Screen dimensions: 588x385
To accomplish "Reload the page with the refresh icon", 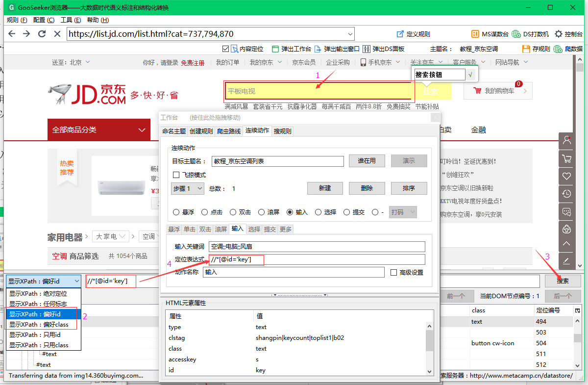I will click(x=42, y=34).
